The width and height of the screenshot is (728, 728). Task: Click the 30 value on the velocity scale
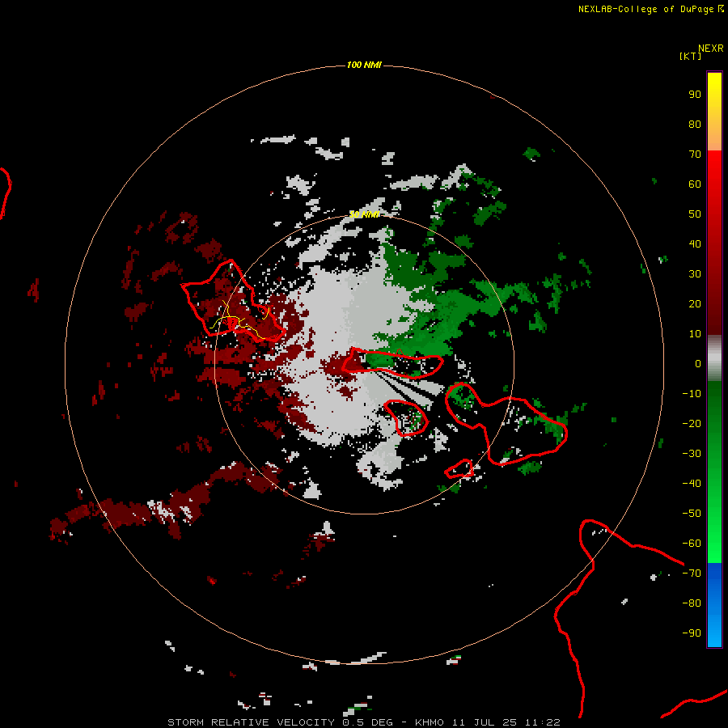point(695,274)
